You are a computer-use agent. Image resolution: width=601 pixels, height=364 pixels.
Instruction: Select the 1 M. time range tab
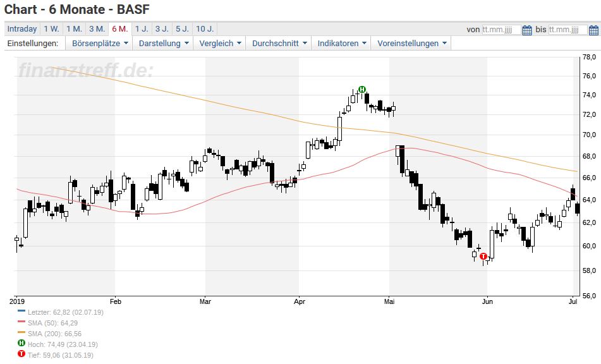point(74,28)
